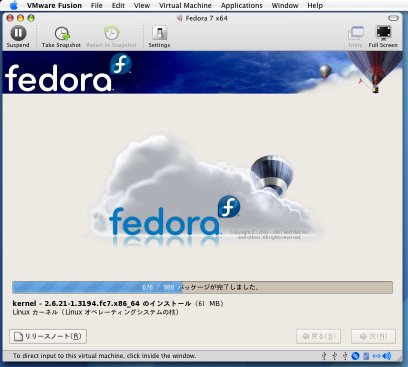Click the Revert to Snapshot icon
Viewport: 408px width, 367px height.
[111, 33]
